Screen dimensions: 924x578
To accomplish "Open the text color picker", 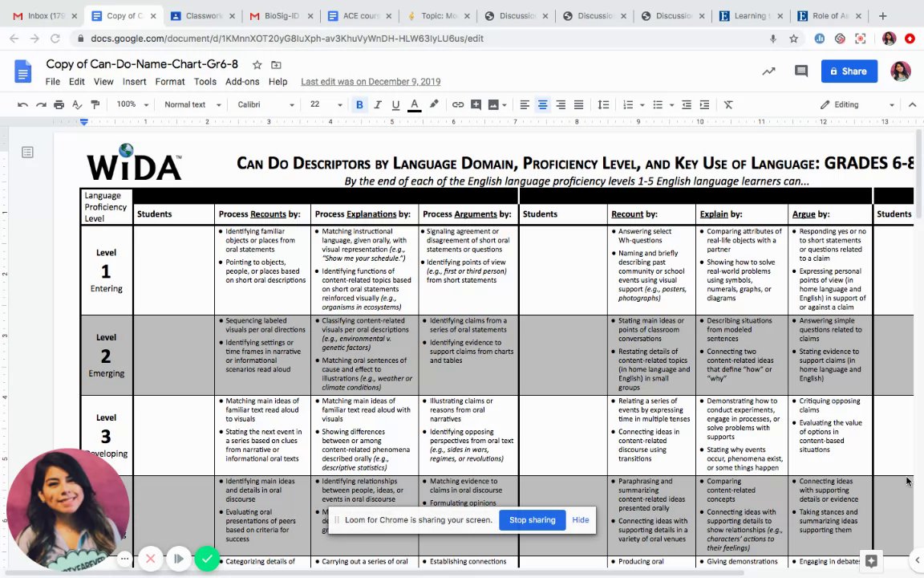I will pyautogui.click(x=414, y=104).
